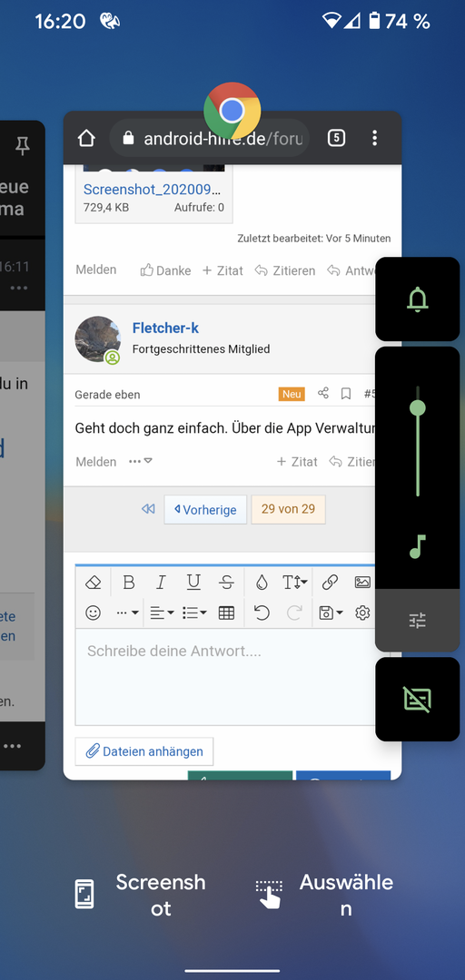
Task: Toggle bold formatting in editor
Action: [129, 583]
